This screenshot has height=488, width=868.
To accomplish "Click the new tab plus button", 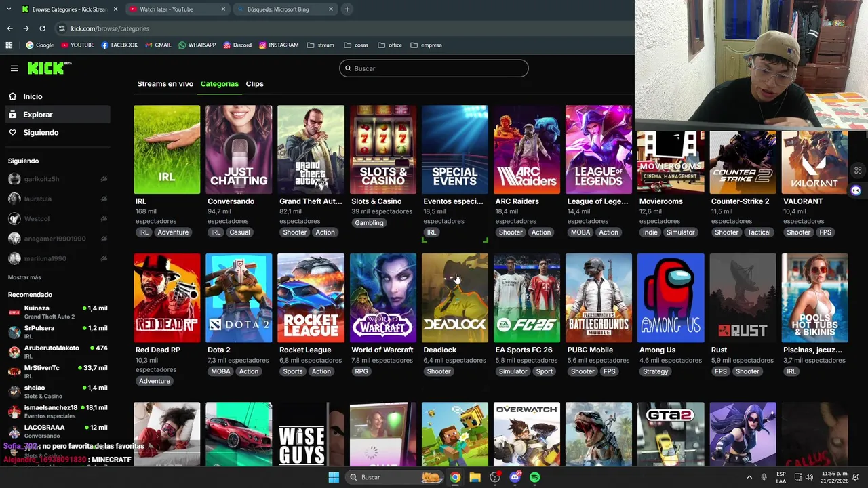I will click(347, 9).
